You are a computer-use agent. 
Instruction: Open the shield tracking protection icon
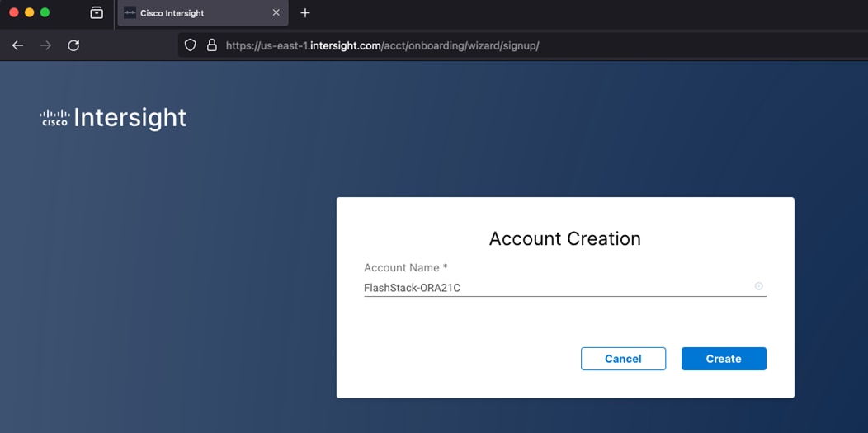pyautogui.click(x=190, y=45)
